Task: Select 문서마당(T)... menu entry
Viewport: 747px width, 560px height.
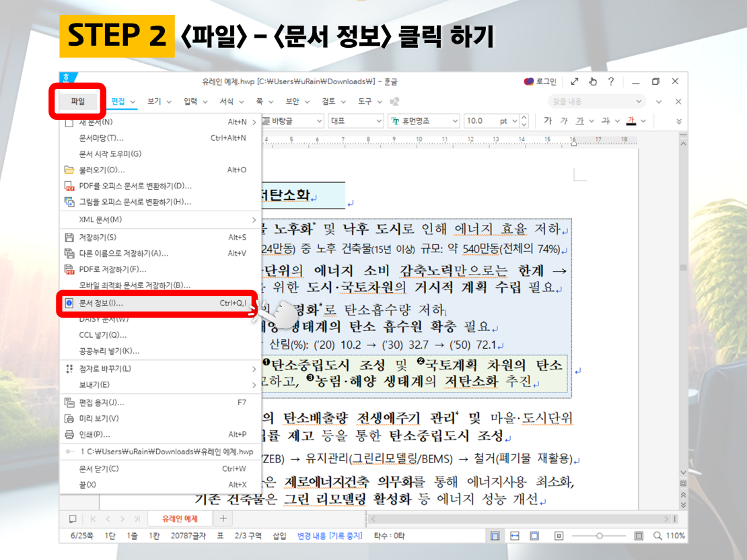Action: pyautogui.click(x=161, y=138)
